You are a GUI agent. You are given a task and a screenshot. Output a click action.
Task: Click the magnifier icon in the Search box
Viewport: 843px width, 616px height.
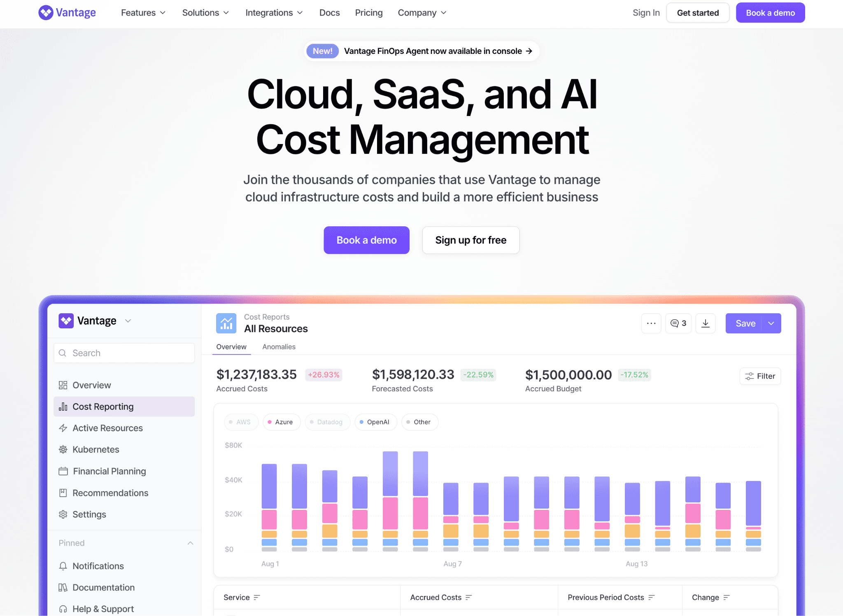point(63,353)
